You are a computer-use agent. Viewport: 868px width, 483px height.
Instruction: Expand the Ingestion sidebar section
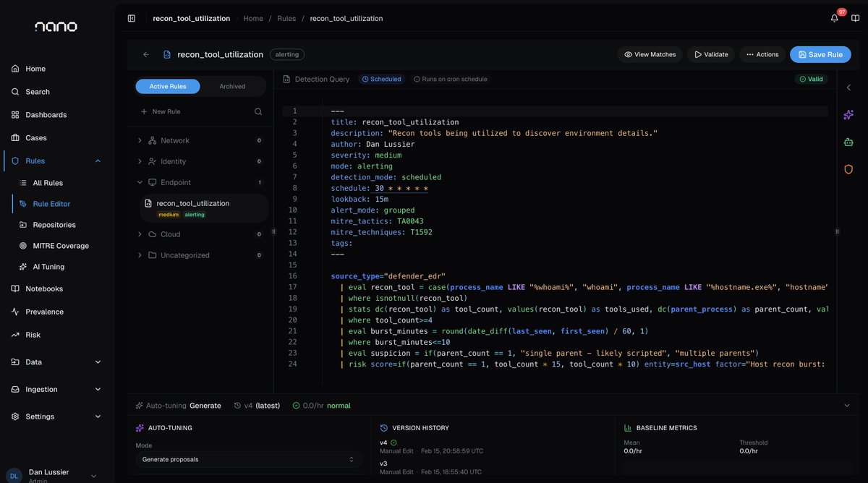(98, 389)
